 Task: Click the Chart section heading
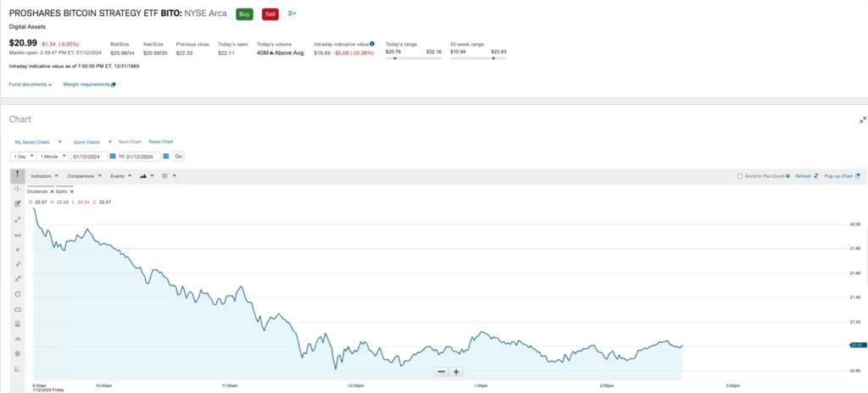pos(20,119)
